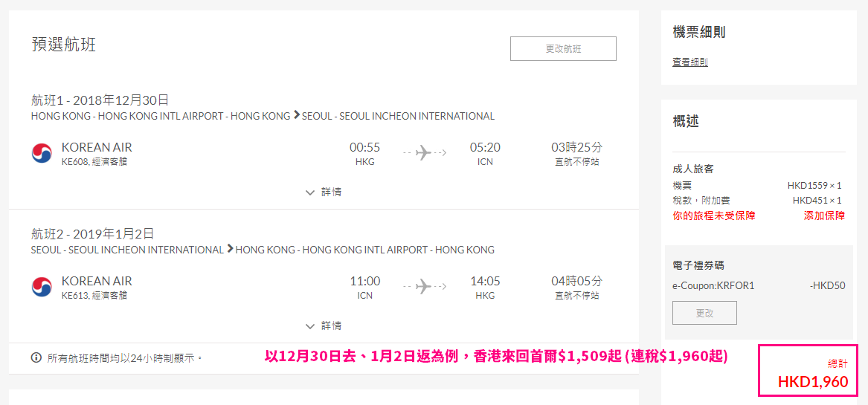868x405 pixels.
Task: Click the -HKD50 discount value
Action: click(x=827, y=285)
